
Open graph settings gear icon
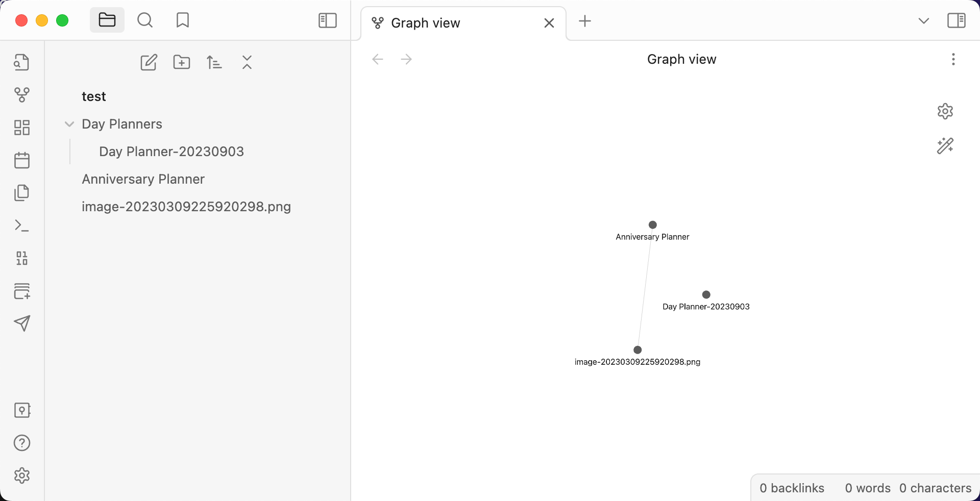point(945,111)
